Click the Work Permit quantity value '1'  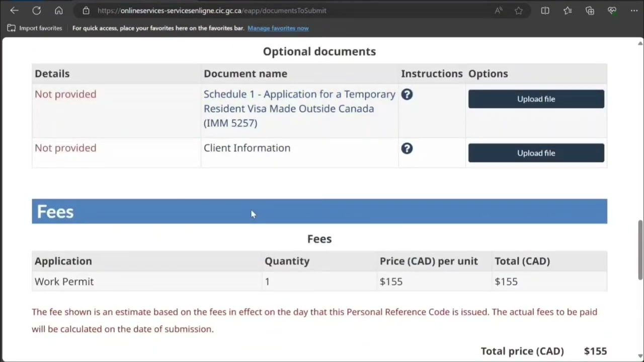click(x=267, y=282)
